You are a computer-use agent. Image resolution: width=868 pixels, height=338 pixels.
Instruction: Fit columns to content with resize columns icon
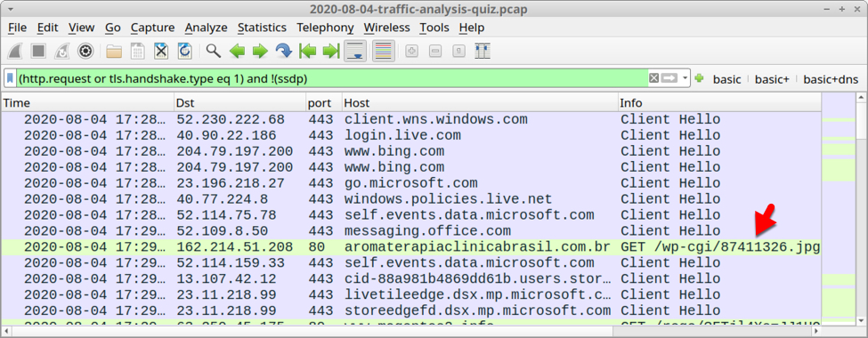[x=483, y=52]
